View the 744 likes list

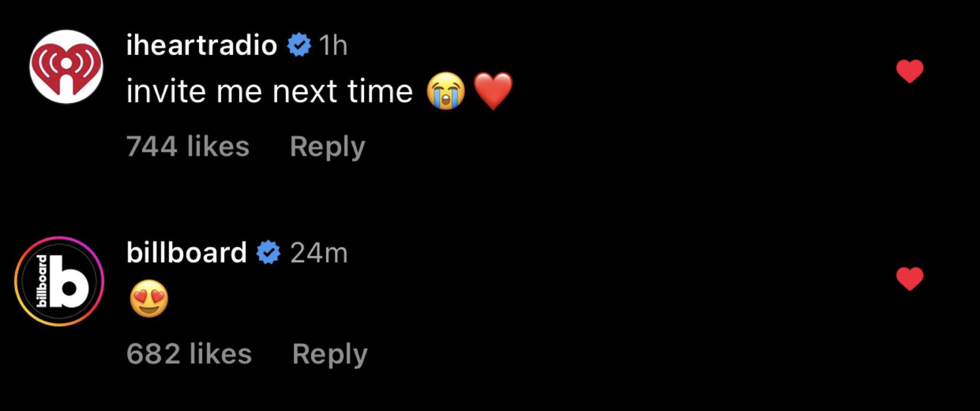(188, 147)
